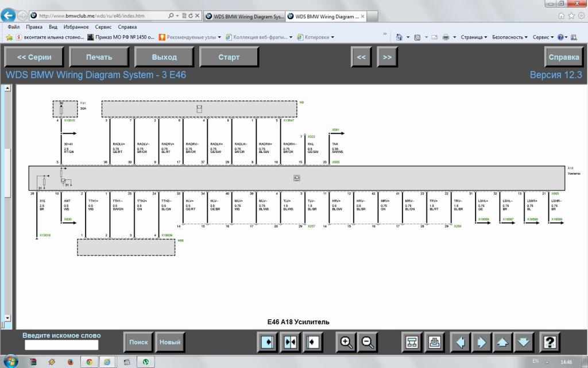The height and width of the screenshot is (368, 588).
Task: Click the Справка button at top right
Action: point(564,57)
